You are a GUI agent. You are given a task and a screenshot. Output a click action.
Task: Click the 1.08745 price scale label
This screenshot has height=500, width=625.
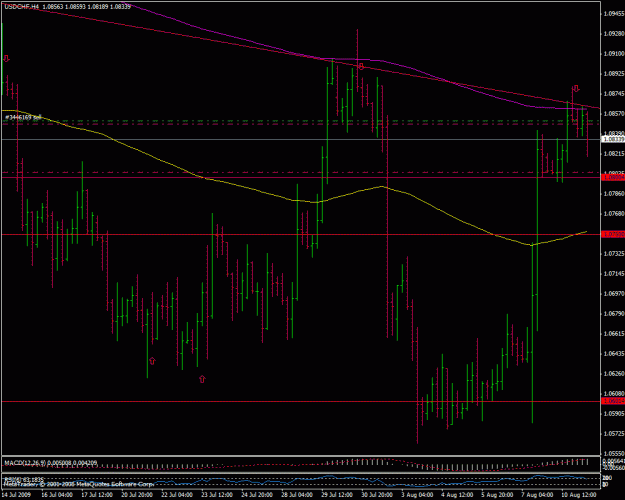614,94
